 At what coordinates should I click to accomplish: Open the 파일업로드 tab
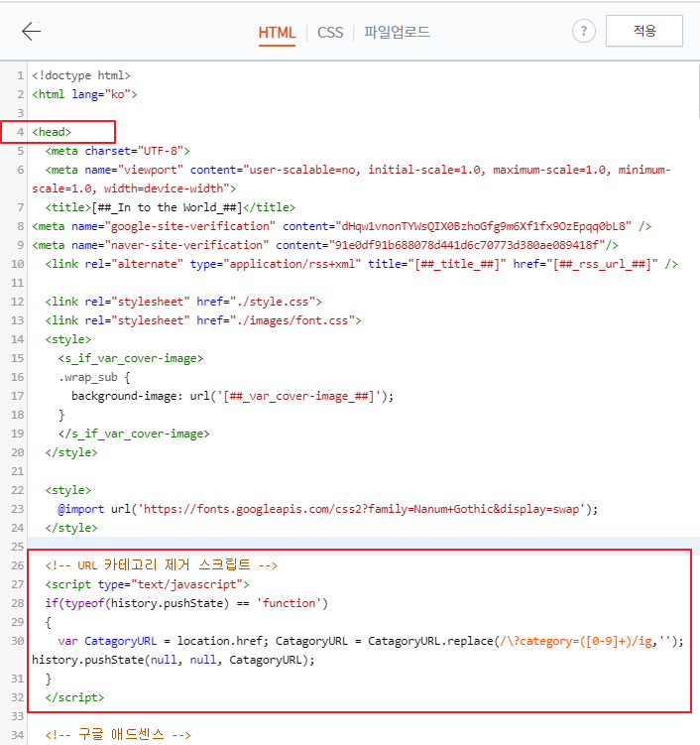(x=397, y=33)
